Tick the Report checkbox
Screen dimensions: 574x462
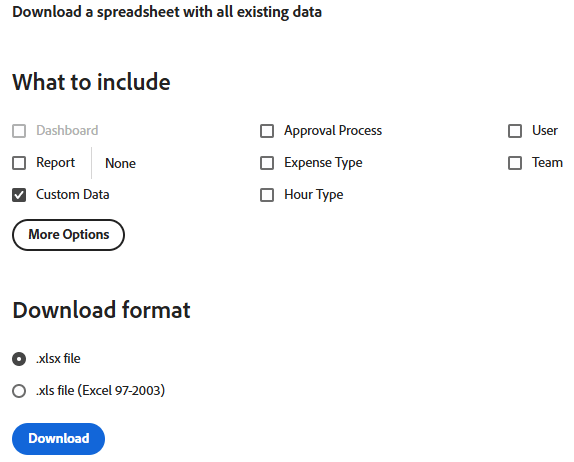pyautogui.click(x=19, y=163)
